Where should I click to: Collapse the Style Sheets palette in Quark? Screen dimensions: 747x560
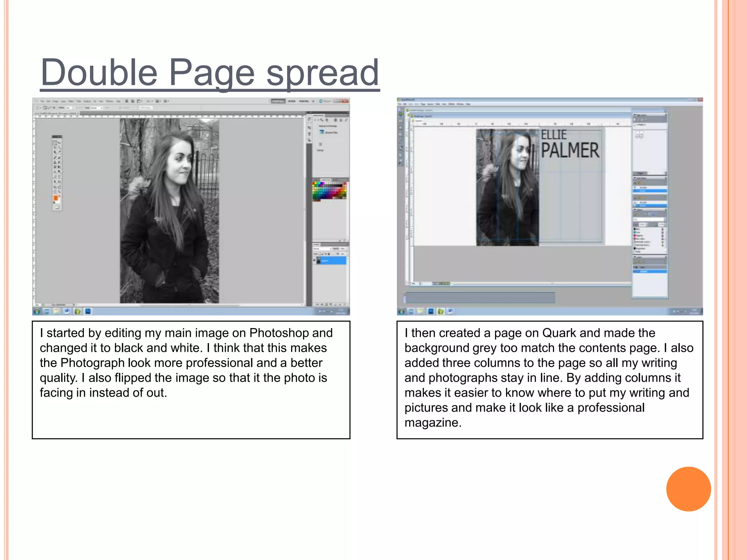click(x=635, y=178)
